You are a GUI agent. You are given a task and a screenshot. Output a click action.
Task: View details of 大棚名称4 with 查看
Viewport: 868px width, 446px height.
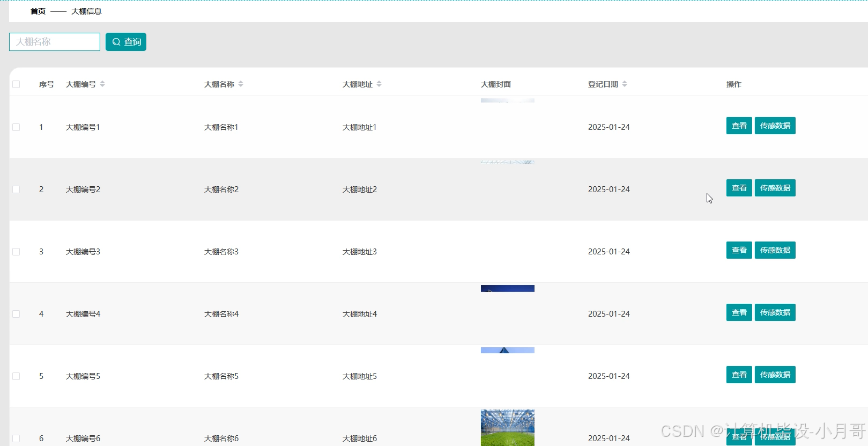click(739, 312)
